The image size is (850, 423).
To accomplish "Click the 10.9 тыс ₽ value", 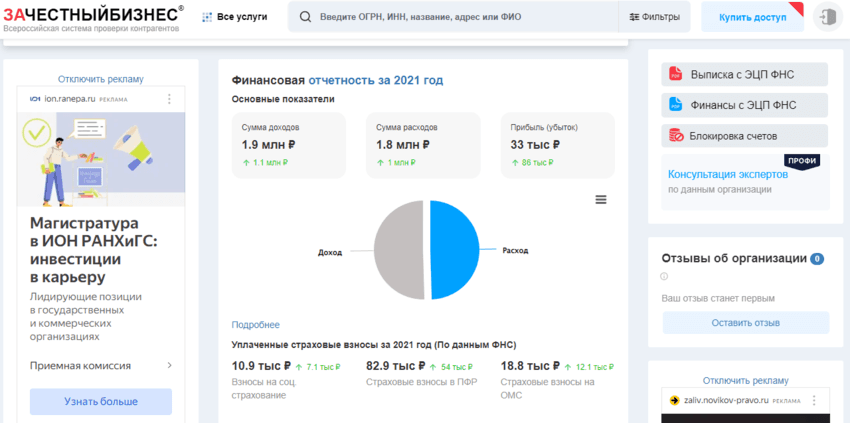I will click(261, 366).
